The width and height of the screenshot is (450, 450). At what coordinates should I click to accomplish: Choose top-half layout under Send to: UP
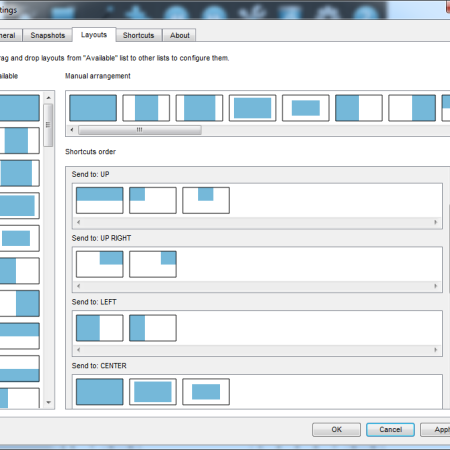100,200
